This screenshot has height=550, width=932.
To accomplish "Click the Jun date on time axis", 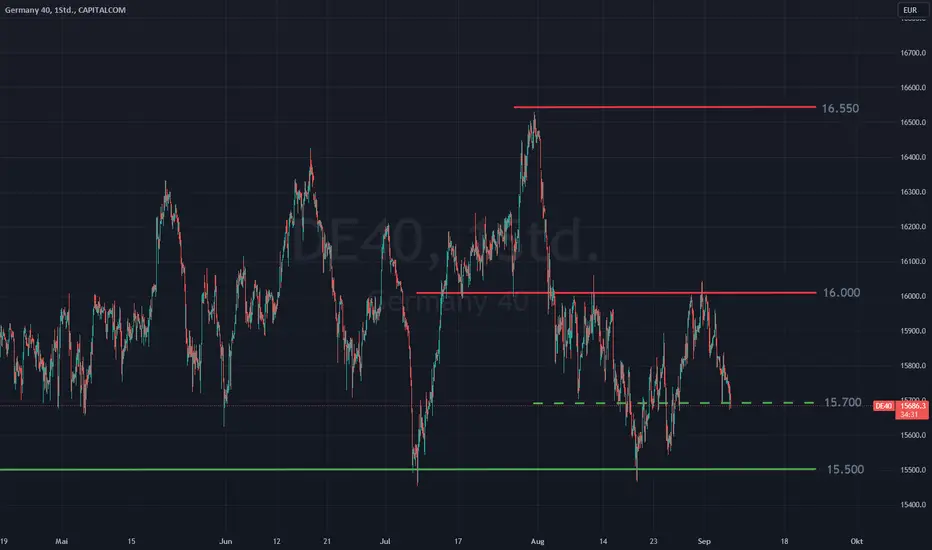I will point(225,541).
